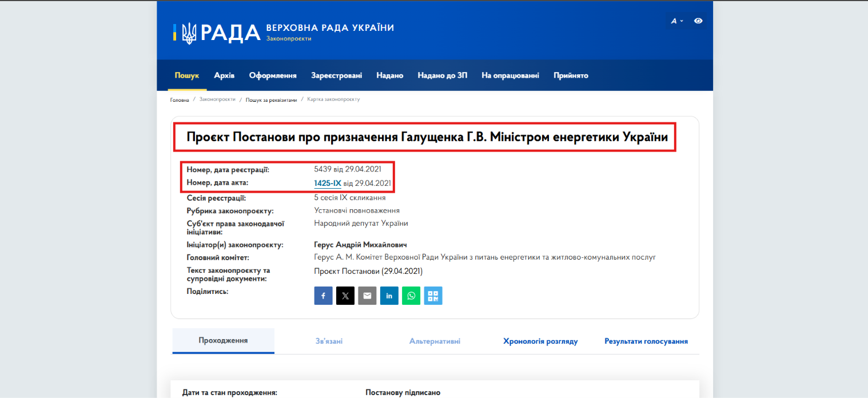Open the Прийнято menu item
The width and height of the screenshot is (868, 398).
pyautogui.click(x=571, y=75)
